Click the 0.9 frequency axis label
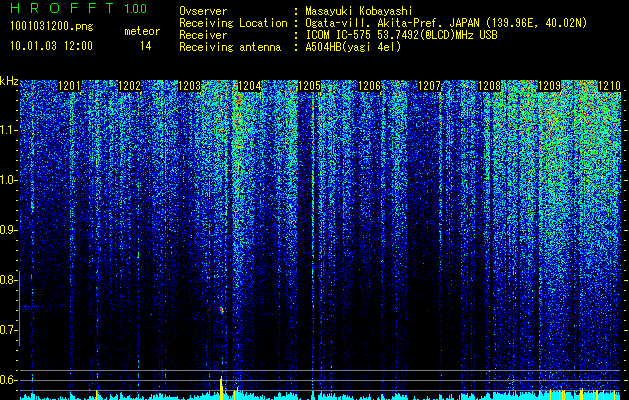 (7, 230)
